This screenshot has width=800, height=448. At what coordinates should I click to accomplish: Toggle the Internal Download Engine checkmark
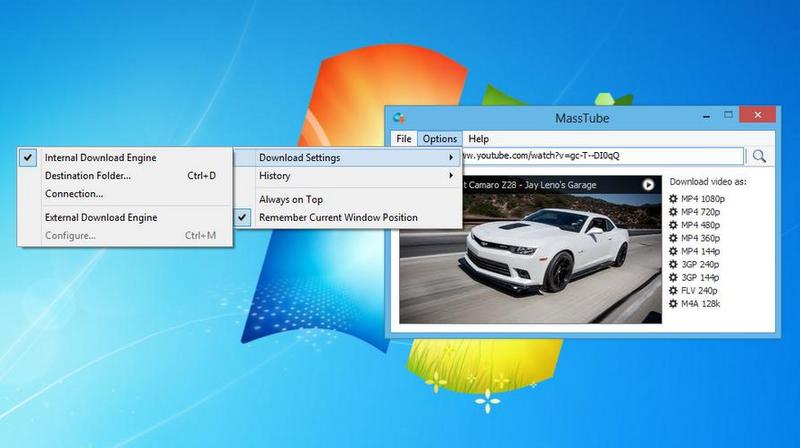coord(28,158)
